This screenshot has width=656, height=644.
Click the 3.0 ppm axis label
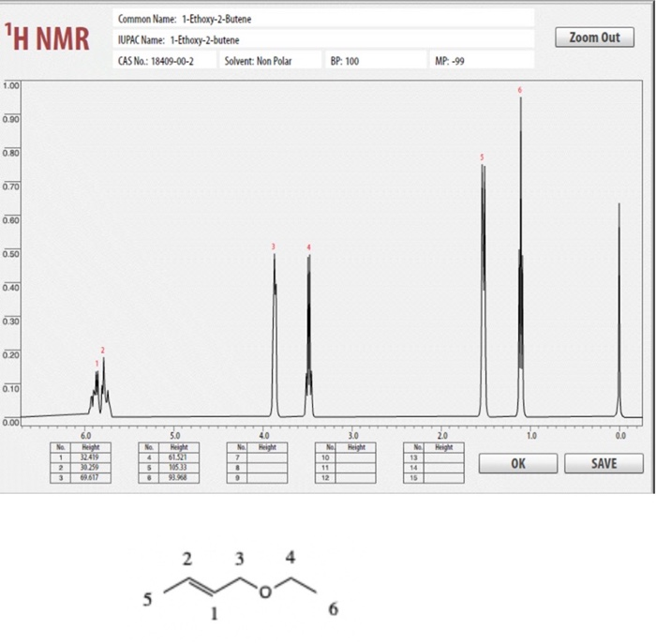click(x=353, y=436)
